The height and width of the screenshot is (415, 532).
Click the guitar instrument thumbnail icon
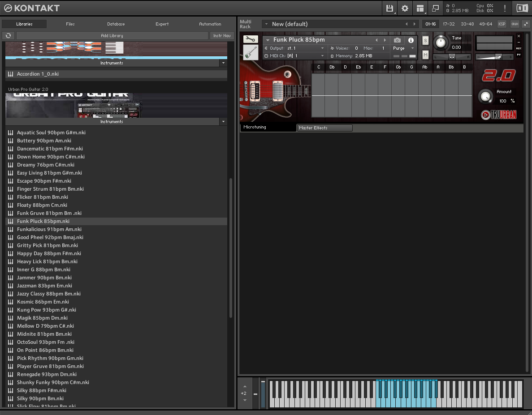pyautogui.click(x=251, y=52)
